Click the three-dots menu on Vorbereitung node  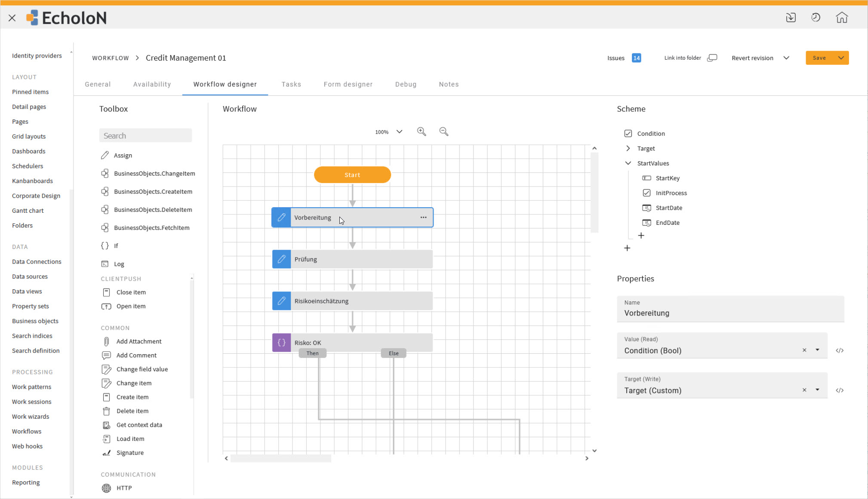click(423, 217)
